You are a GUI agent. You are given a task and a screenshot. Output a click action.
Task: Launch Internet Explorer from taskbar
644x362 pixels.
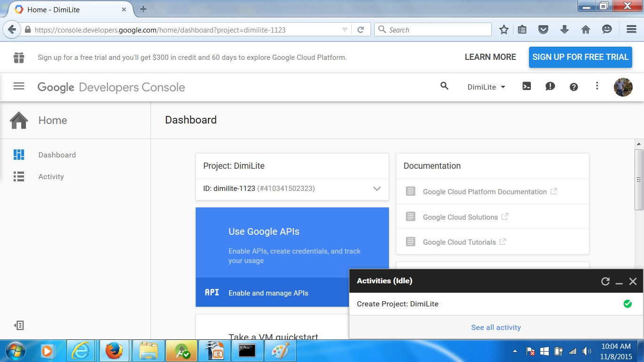(x=81, y=351)
